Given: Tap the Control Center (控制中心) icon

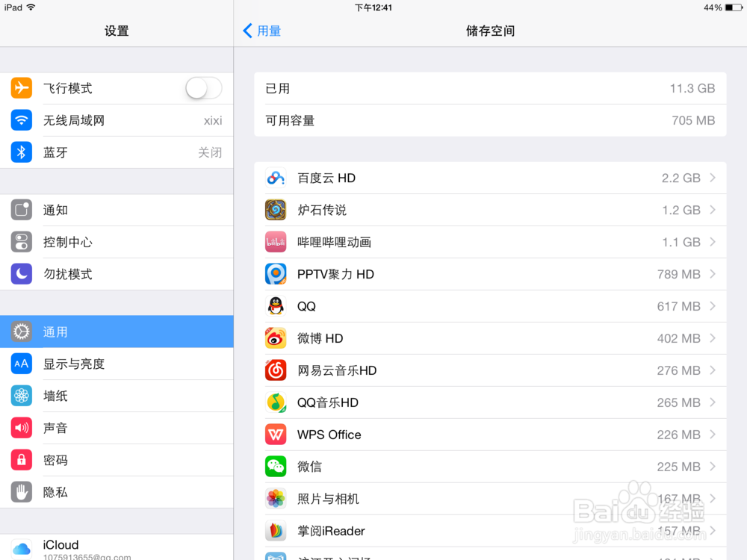Looking at the screenshot, I should [22, 242].
